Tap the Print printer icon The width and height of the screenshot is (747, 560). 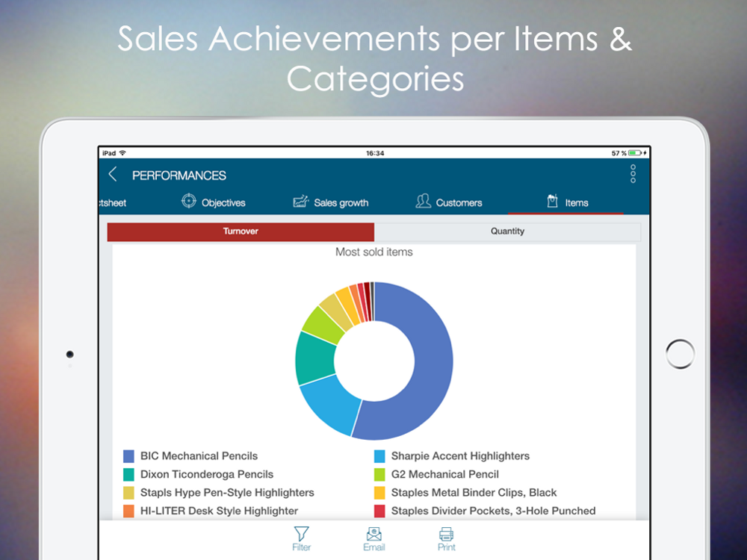[447, 534]
